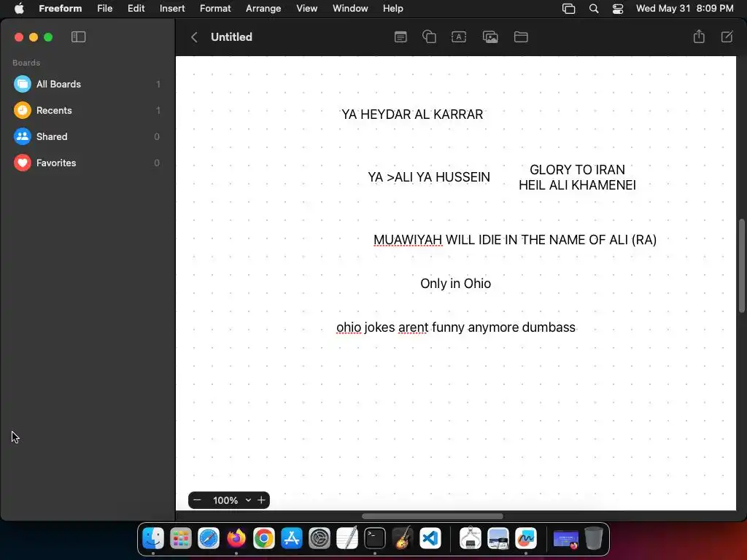Open the File menu
This screenshot has height=560, width=747.
(x=105, y=8)
